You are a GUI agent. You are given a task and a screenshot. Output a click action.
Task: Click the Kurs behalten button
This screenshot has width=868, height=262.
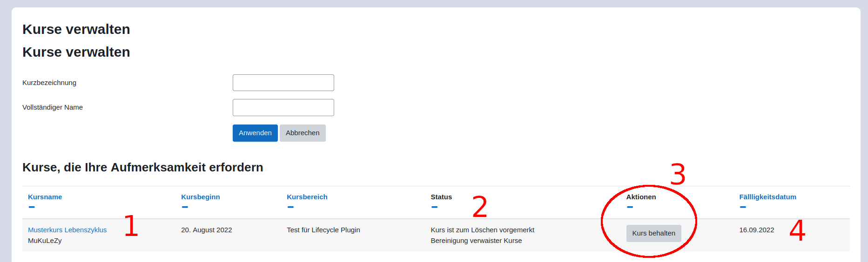click(x=653, y=233)
